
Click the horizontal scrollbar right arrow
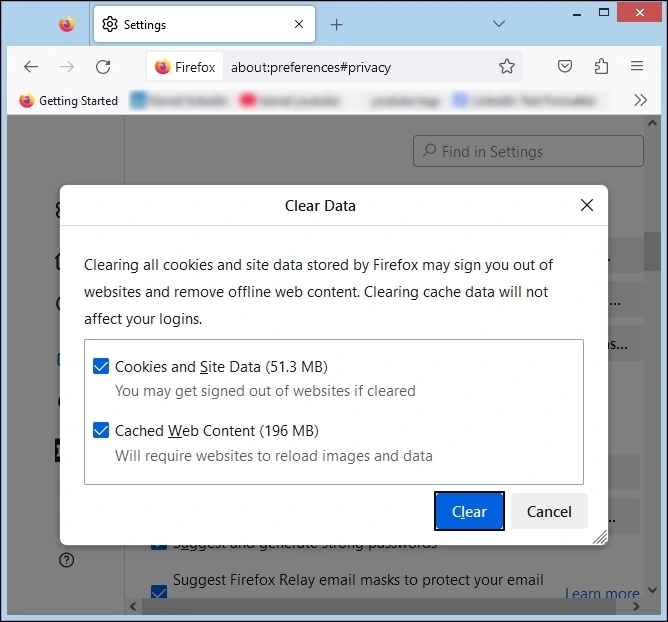point(636,606)
